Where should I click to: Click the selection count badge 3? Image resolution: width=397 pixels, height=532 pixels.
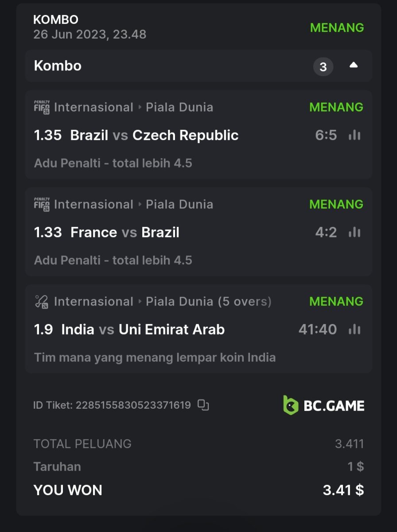click(x=323, y=66)
